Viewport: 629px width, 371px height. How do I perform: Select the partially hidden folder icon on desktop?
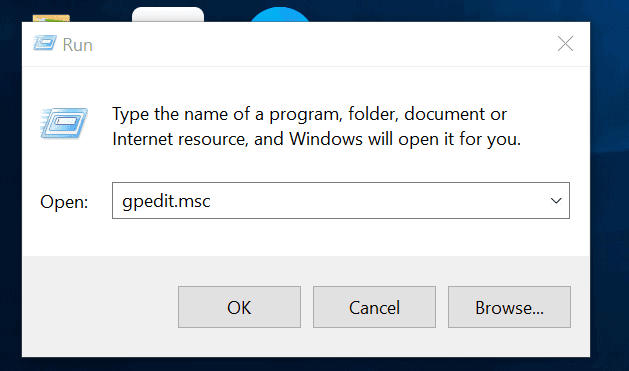click(x=51, y=18)
